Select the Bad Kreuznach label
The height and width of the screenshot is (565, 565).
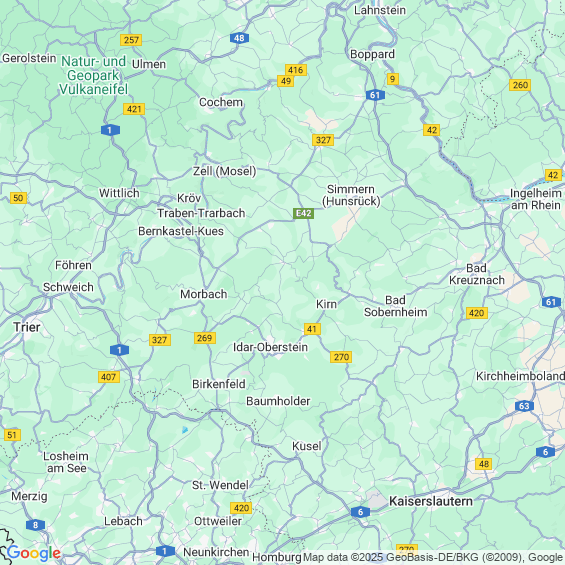point(477,274)
